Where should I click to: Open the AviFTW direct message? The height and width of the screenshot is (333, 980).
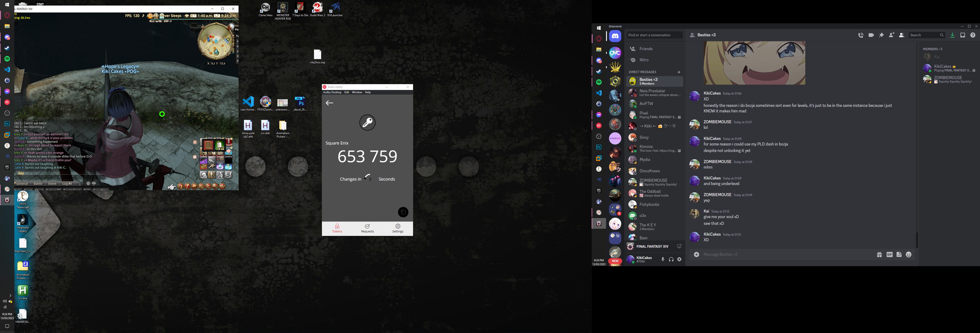(654, 104)
